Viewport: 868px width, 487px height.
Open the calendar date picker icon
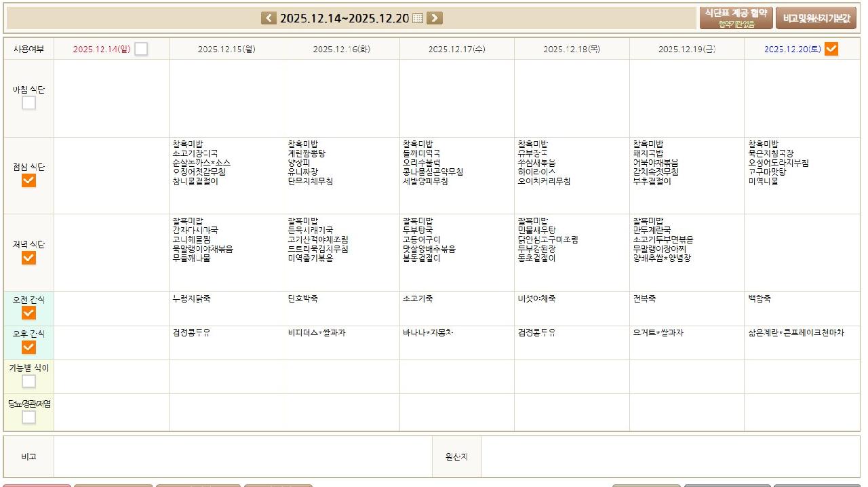pos(418,18)
